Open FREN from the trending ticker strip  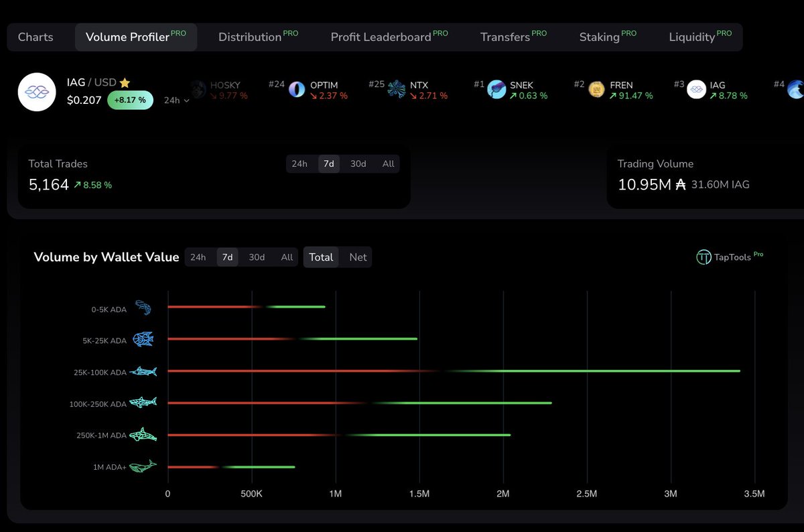pyautogui.click(x=622, y=85)
